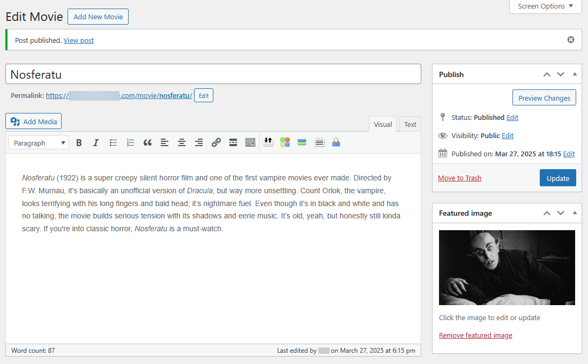The width and height of the screenshot is (588, 364).
Task: Toggle bold formatting in the editor
Action: 79,142
